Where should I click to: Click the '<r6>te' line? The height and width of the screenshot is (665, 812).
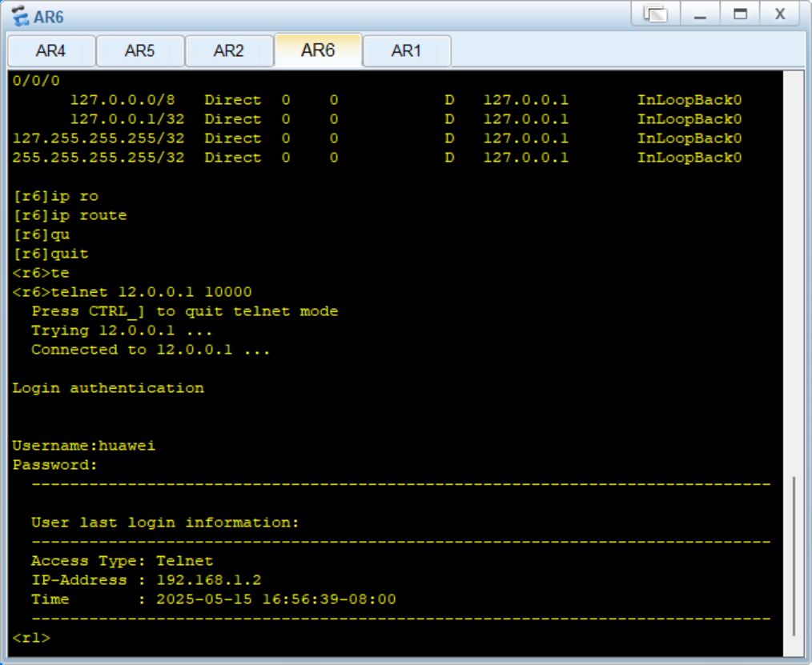pyautogui.click(x=41, y=273)
